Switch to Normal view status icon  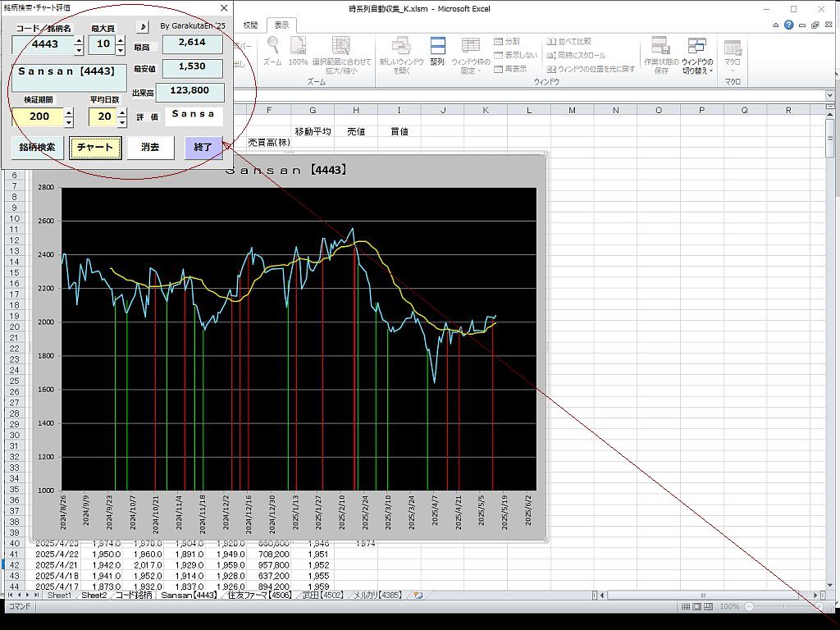click(686, 607)
